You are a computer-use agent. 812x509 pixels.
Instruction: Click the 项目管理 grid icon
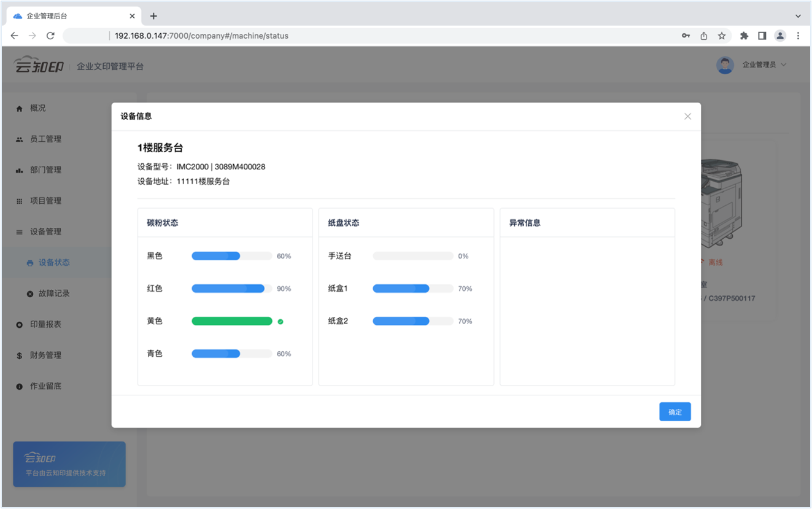pos(19,201)
